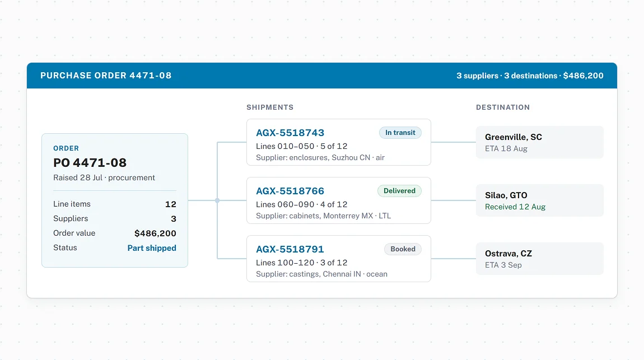Click 'Supplier: castings, Chennai IN · ocean'
Image resolution: width=644 pixels, height=360 pixels.
[321, 274]
